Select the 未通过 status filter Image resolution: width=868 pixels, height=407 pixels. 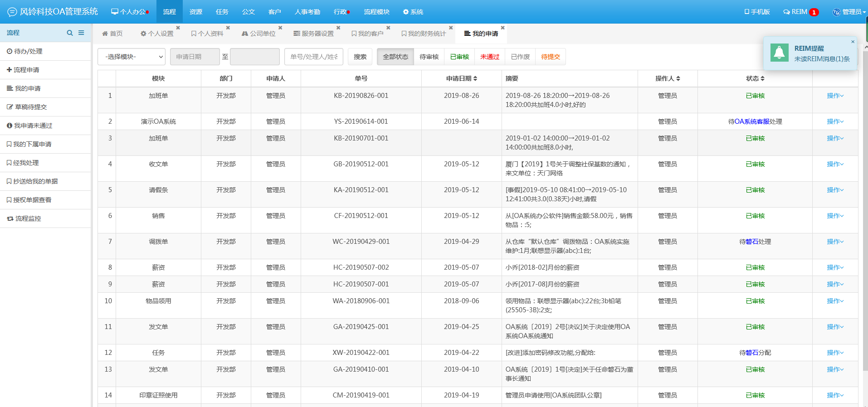490,57
